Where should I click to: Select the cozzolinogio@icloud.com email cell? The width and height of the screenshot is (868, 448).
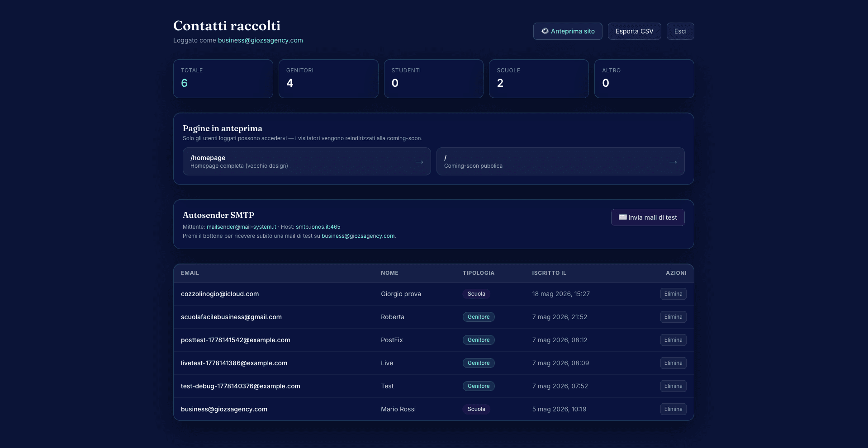point(220,294)
